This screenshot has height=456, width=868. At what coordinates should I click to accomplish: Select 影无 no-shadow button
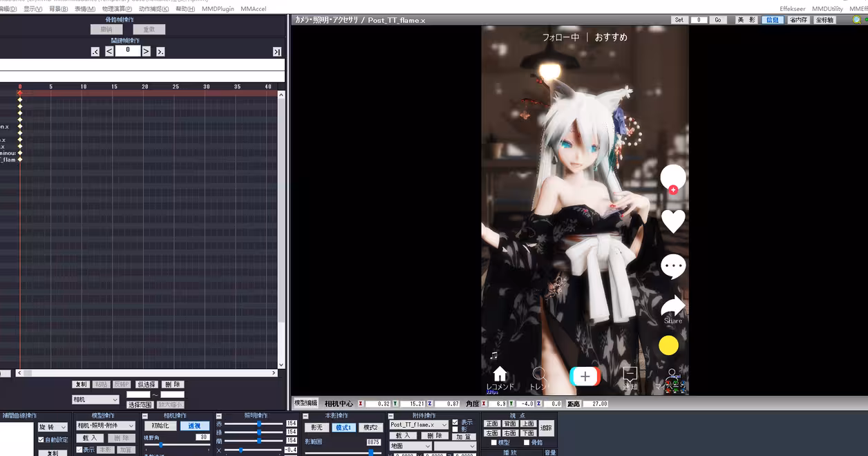click(317, 428)
